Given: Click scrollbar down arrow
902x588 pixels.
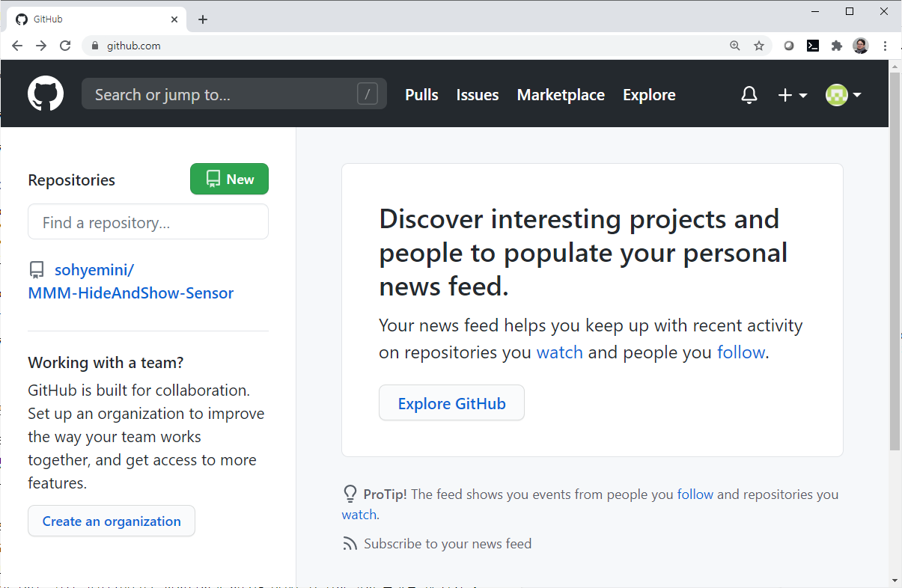Looking at the screenshot, I should pyautogui.click(x=895, y=580).
